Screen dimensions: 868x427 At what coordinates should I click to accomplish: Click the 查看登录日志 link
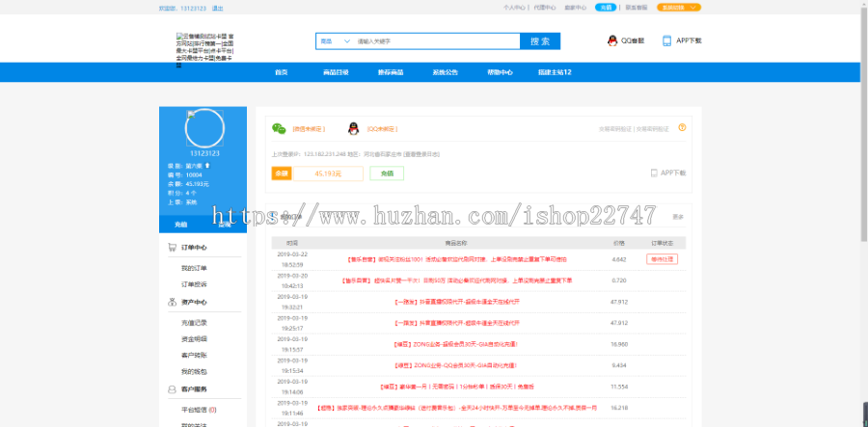click(x=421, y=154)
